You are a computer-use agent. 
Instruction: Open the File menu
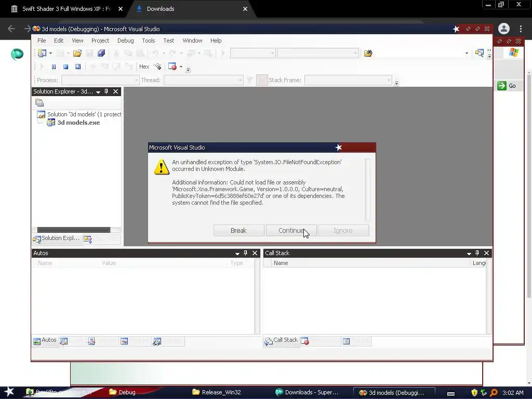point(42,41)
